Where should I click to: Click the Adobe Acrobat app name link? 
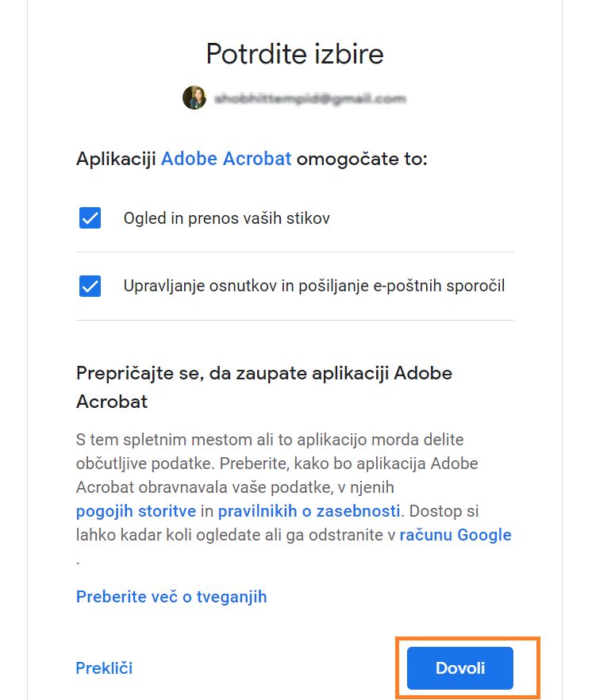(x=226, y=159)
